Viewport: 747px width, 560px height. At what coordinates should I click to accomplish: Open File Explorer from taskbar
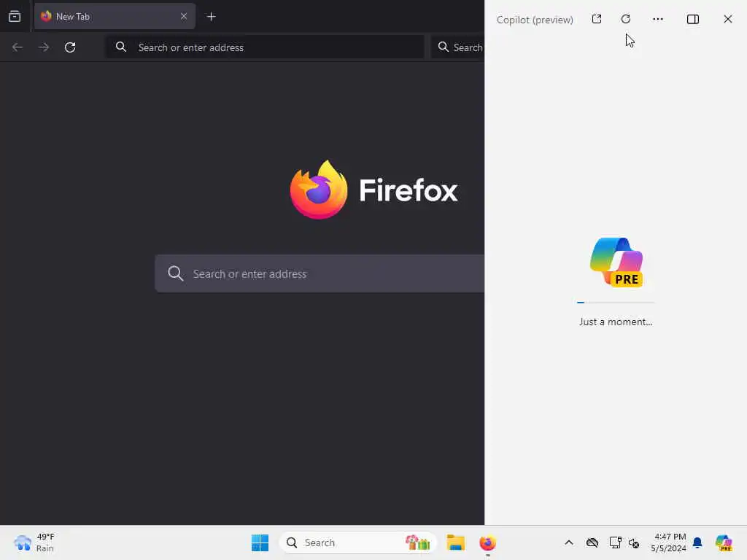(455, 542)
